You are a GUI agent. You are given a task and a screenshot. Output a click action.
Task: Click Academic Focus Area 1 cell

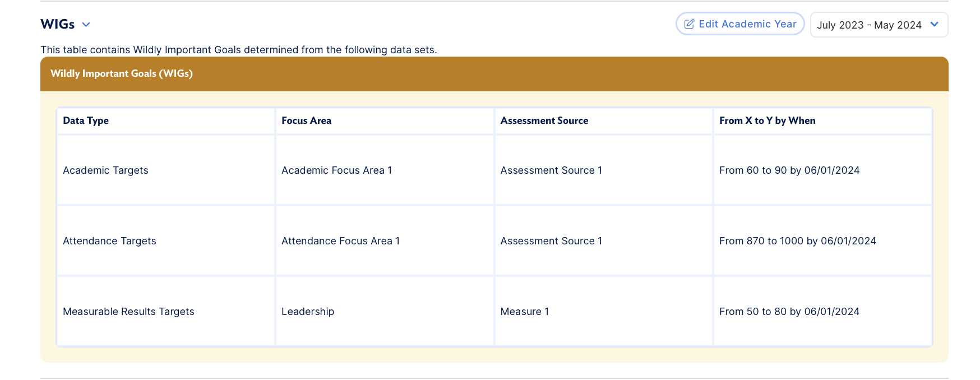(336, 170)
